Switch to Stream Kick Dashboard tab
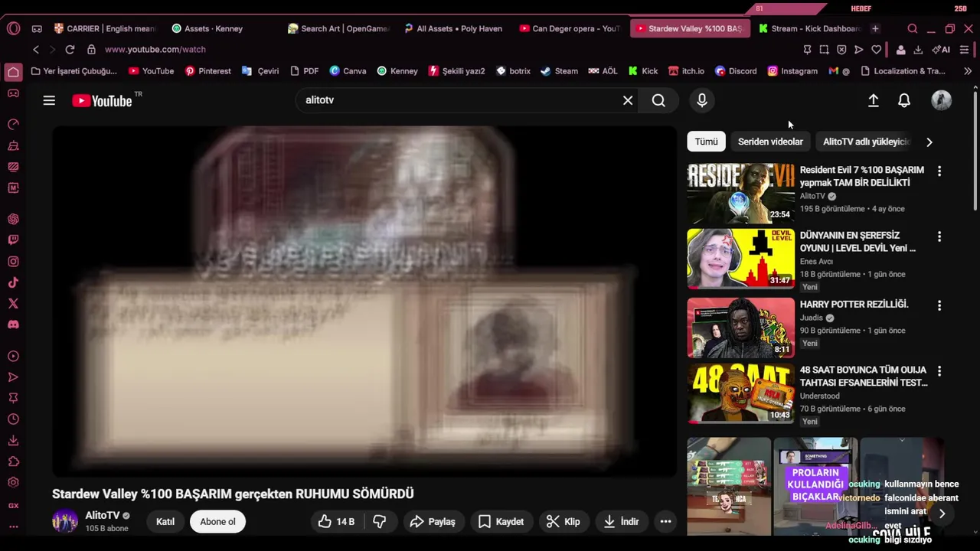This screenshot has height=551, width=980. (x=810, y=28)
